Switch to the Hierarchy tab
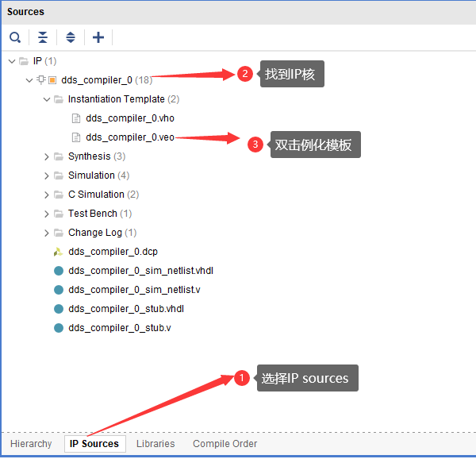Viewport: 476px width, 459px height. [31, 444]
